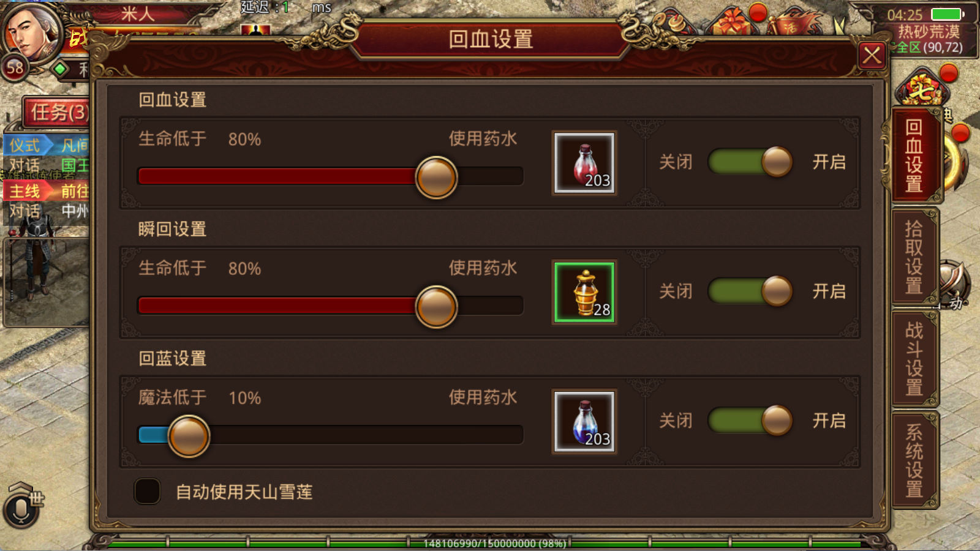Click the gift box event icon

pos(732,21)
